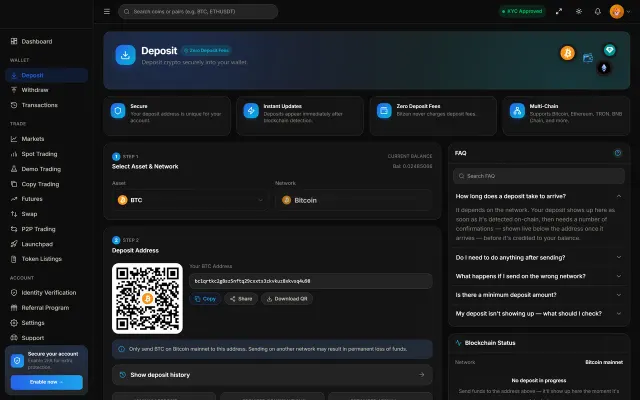Click the Blockchain Status pulse icon
The width and height of the screenshot is (640, 400).
click(458, 343)
